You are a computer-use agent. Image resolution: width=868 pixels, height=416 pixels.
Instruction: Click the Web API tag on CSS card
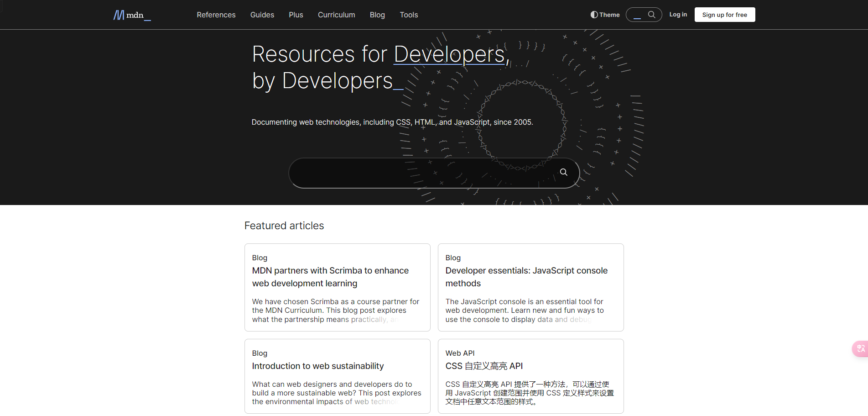click(x=460, y=353)
